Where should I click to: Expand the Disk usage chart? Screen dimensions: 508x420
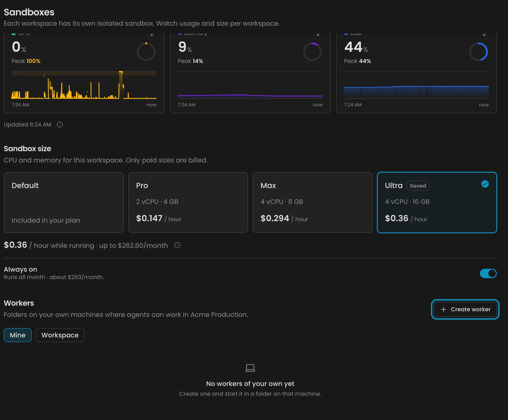[x=484, y=35]
